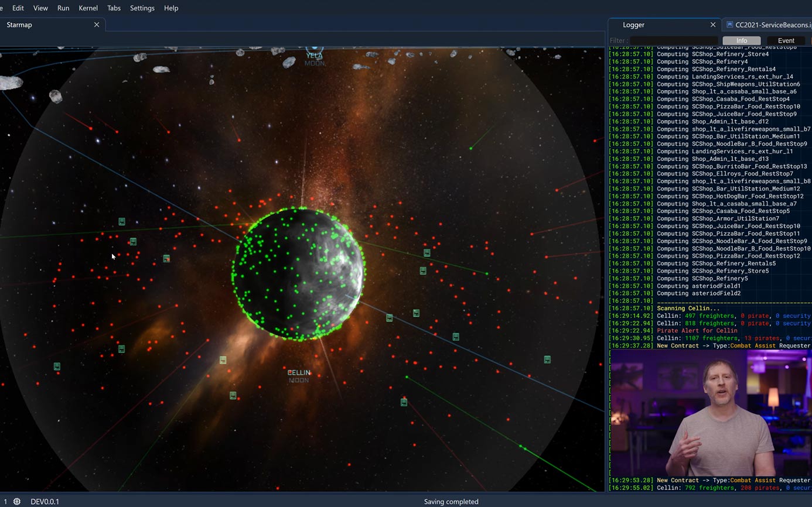Click log line 'Computing SCShop_Bar_UtilStation_Medium11'

[729, 136]
